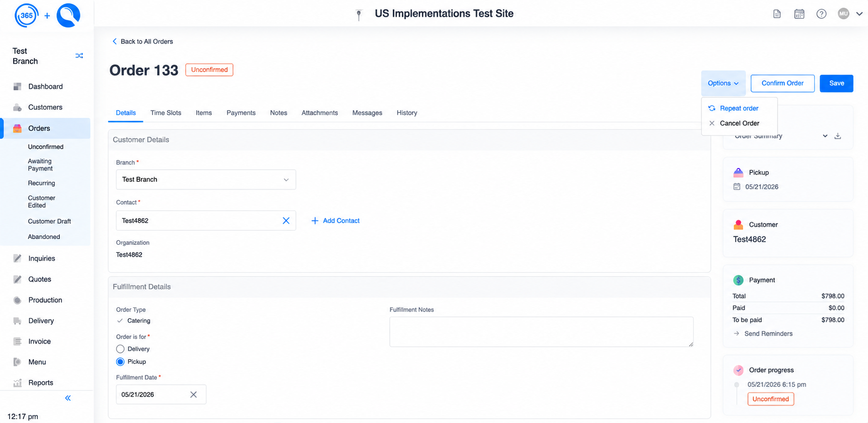This screenshot has width=868, height=423.
Task: Open Abandoned orders in sidebar
Action: click(44, 237)
